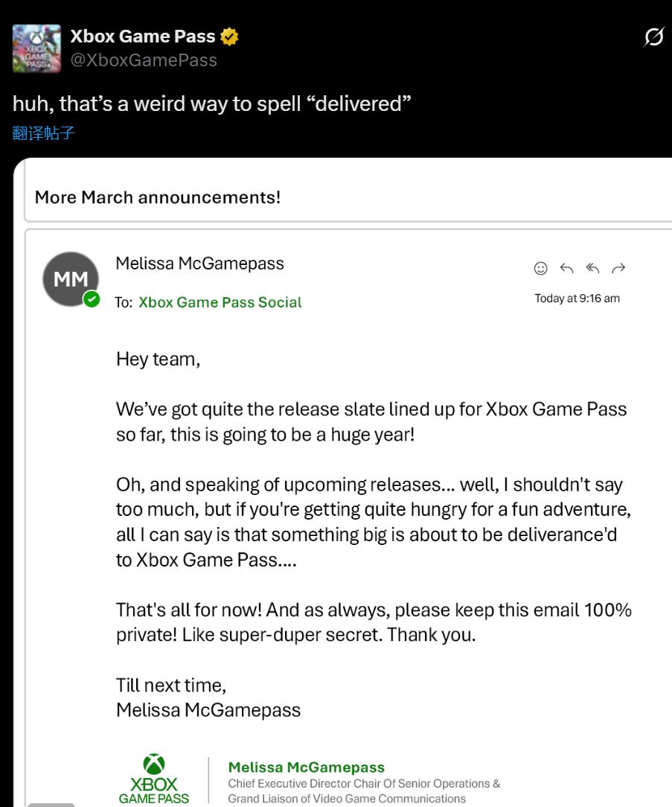
Task: Click the Xbox Game Pass logo in the signature
Action: pos(154,779)
